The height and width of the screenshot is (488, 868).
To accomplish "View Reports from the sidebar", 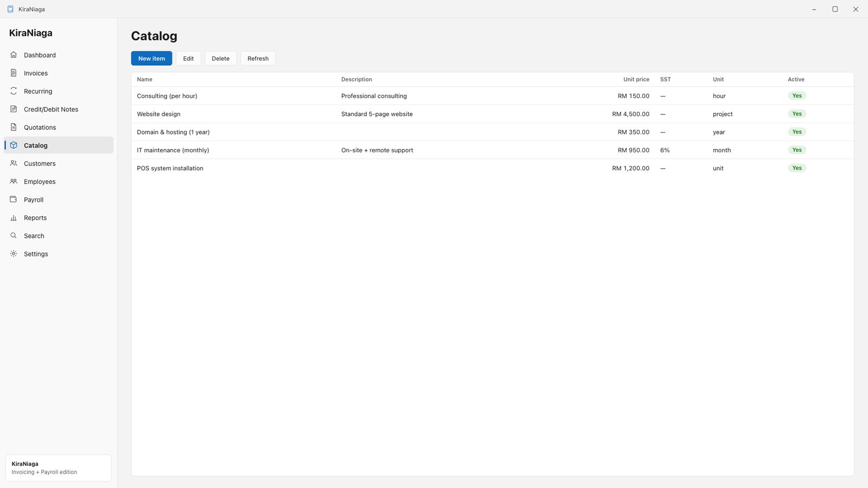I will [59, 217].
